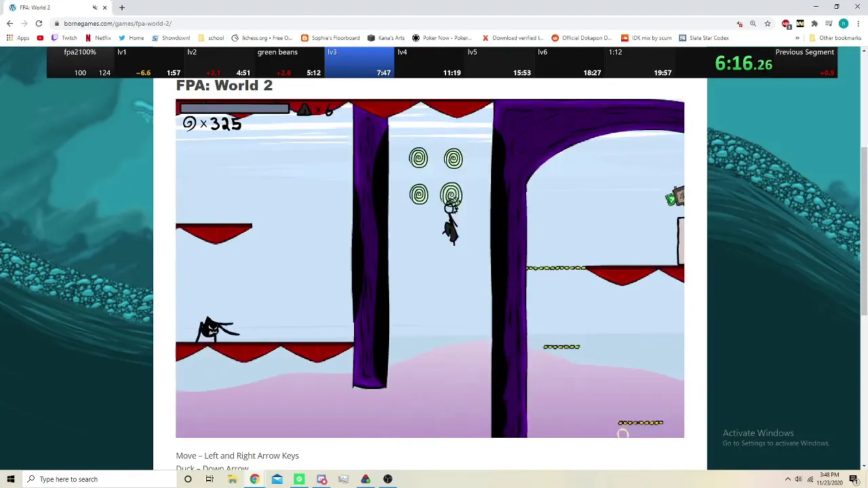This screenshot has width=868, height=488.
Task: Open the media control playlist icon
Action: 829,23
